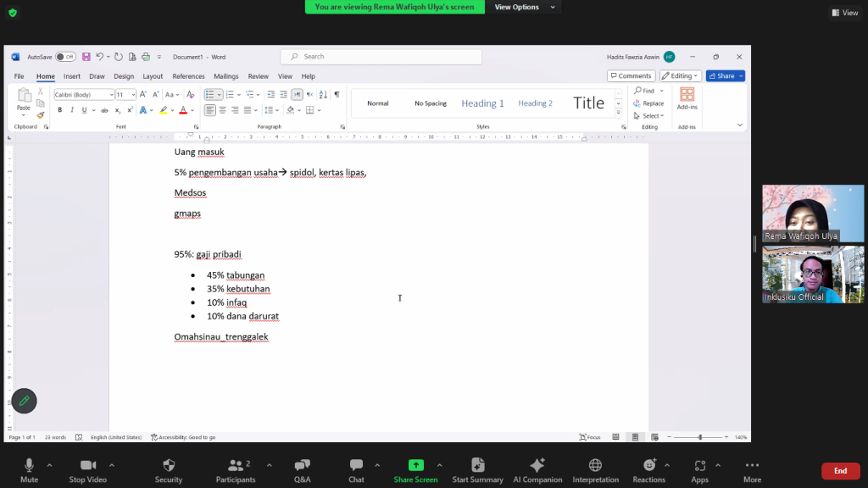
Task: Click the Add-ins ribbon icon
Action: [x=687, y=98]
